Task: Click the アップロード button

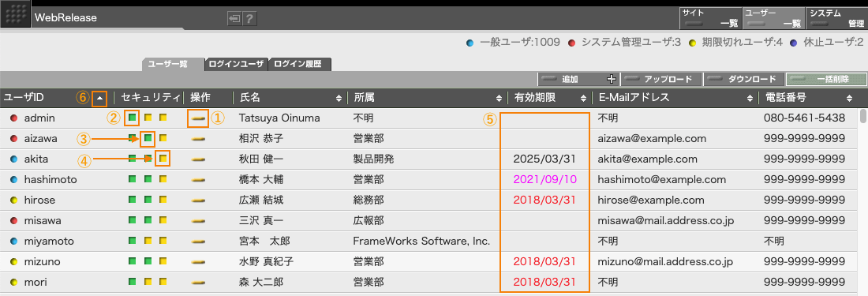Action: (x=661, y=79)
